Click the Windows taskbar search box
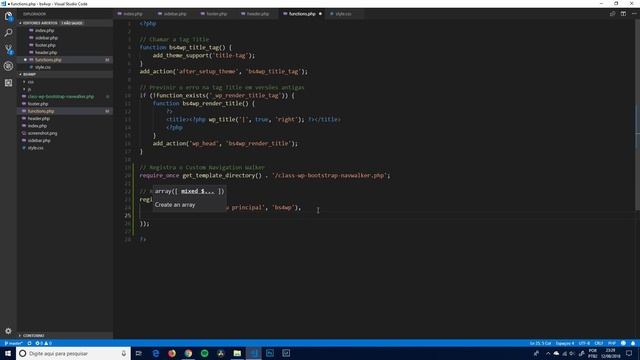Viewport: 640px width, 360px height. click(x=73, y=353)
